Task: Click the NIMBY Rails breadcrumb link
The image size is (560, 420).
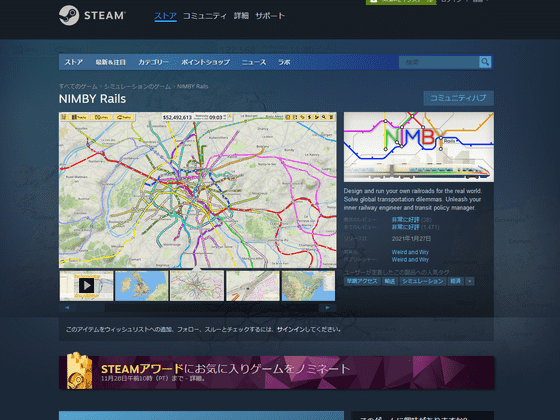Action: click(192, 86)
